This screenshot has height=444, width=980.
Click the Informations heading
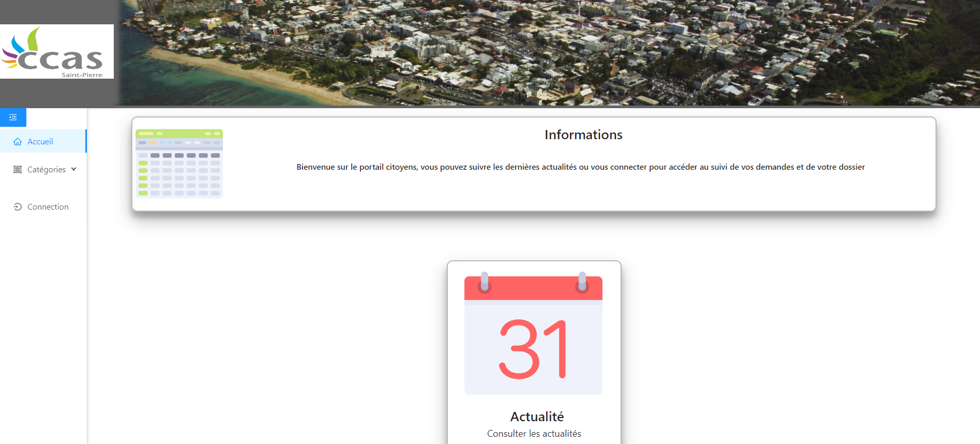583,135
